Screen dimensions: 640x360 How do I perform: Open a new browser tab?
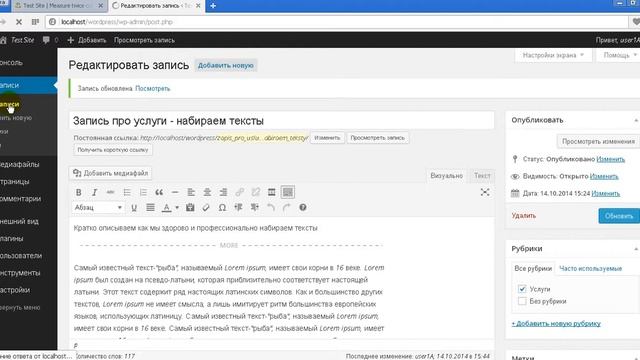(x=213, y=6)
